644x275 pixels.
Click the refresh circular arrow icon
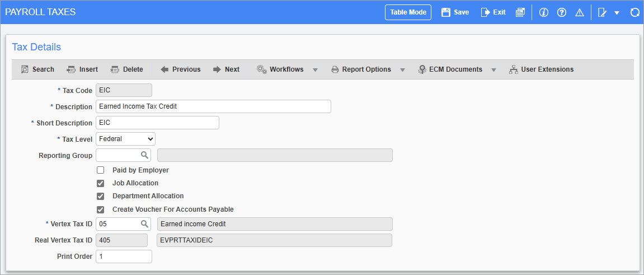click(634, 12)
